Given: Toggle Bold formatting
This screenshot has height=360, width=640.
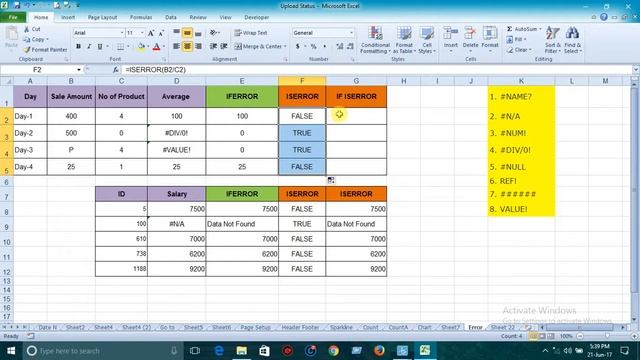Looking at the screenshot, I should [78, 47].
